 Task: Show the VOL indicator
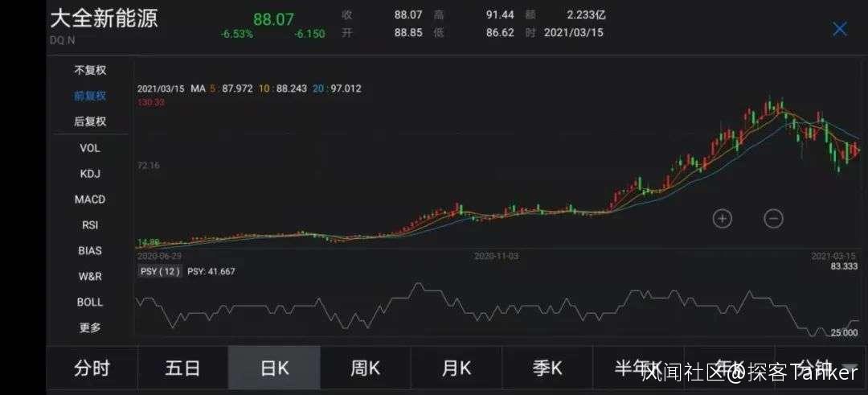click(x=90, y=148)
